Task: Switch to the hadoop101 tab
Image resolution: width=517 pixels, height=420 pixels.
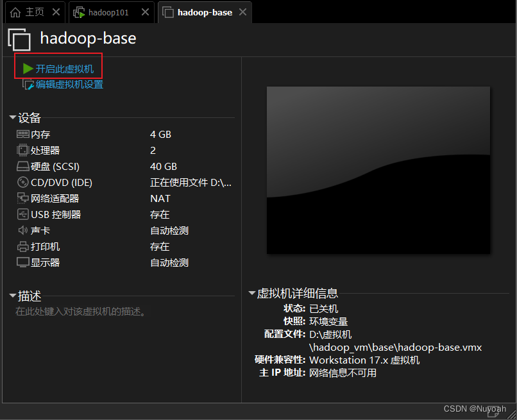Action: 112,13
